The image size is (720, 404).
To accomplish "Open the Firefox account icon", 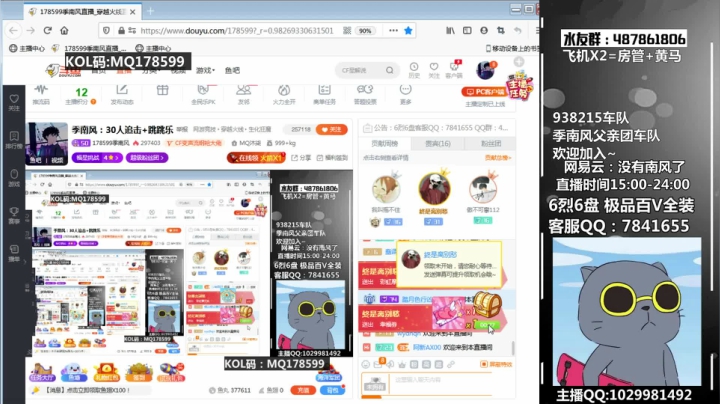I will tap(484, 30).
